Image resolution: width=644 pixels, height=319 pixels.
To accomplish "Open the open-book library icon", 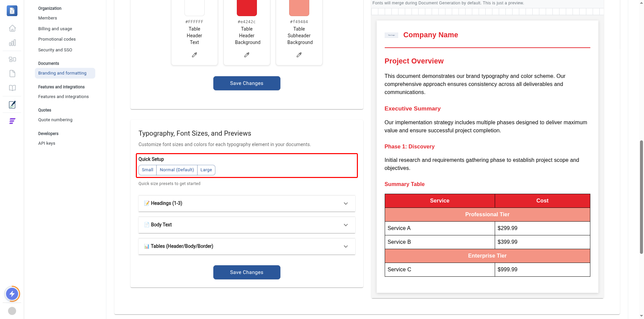I will [12, 88].
